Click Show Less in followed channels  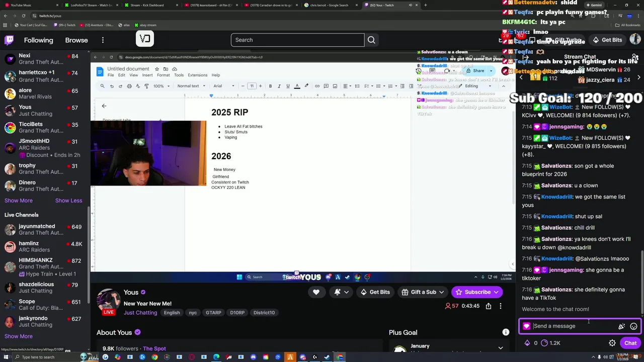click(x=68, y=201)
